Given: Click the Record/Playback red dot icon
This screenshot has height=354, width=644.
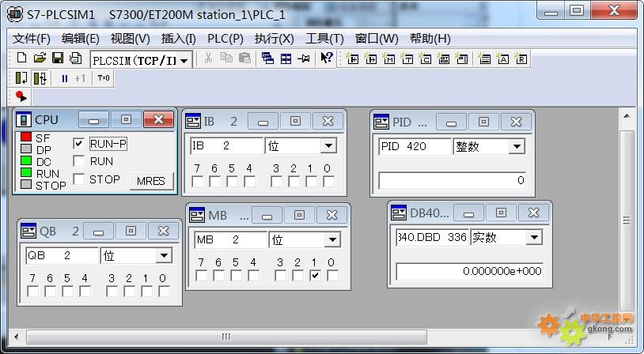Looking at the screenshot, I should 21,96.
